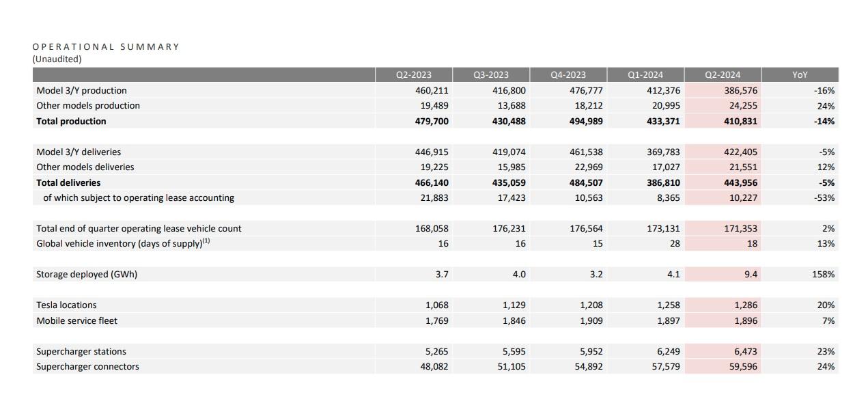
Task: Select the 443,956 total deliveries value
Action: point(740,182)
